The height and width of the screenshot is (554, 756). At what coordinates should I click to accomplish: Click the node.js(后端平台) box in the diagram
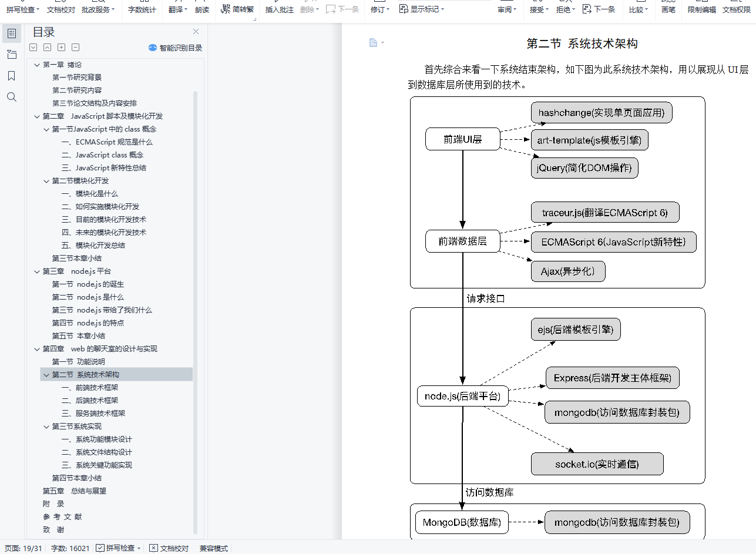click(x=462, y=397)
